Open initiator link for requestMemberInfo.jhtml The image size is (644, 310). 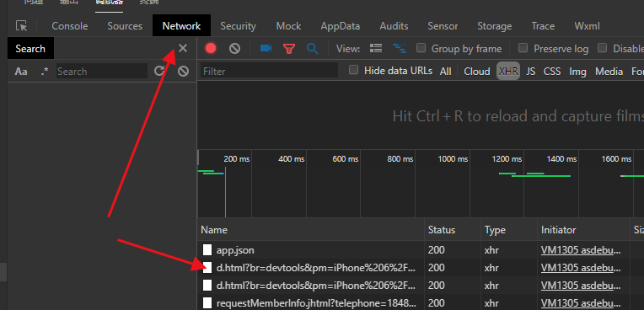click(581, 303)
